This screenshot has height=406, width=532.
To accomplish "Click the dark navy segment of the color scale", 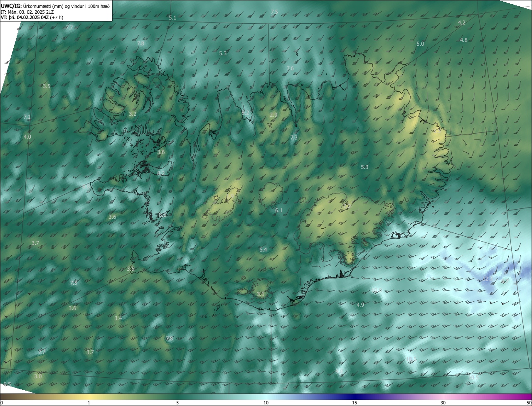I will (x=355, y=396).
